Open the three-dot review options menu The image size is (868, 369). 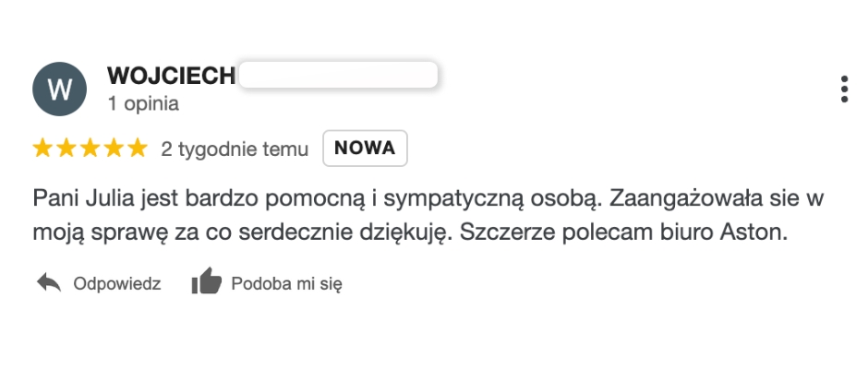pos(844,89)
